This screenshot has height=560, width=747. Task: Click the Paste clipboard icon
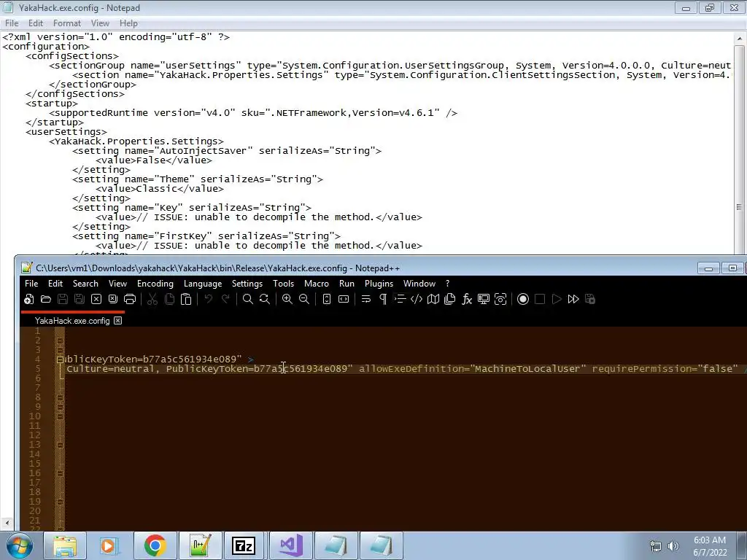click(x=186, y=299)
